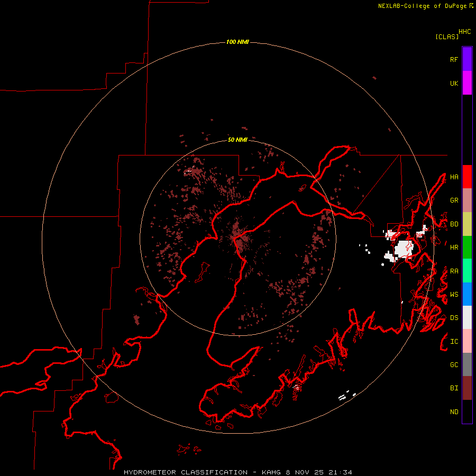Image resolution: width=476 pixels, height=476 pixels.
Task: Click the GR legend label
Action: (454, 200)
